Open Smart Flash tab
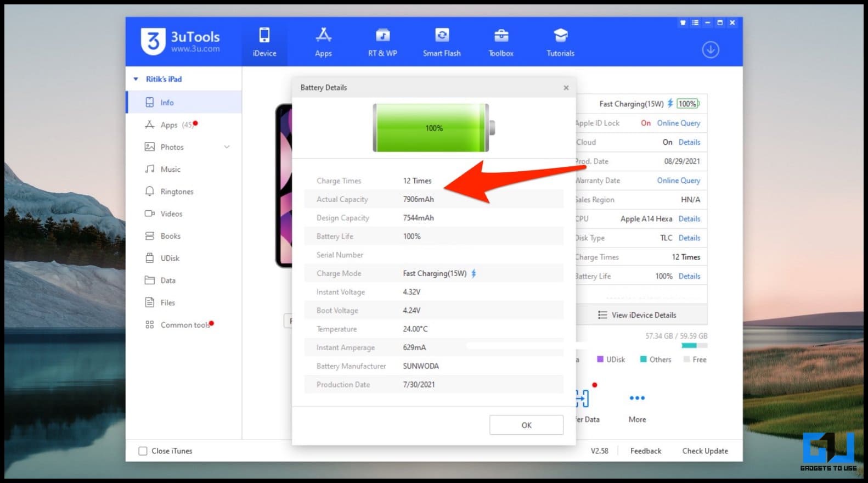Viewport: 868px width, 483px height. [442, 42]
